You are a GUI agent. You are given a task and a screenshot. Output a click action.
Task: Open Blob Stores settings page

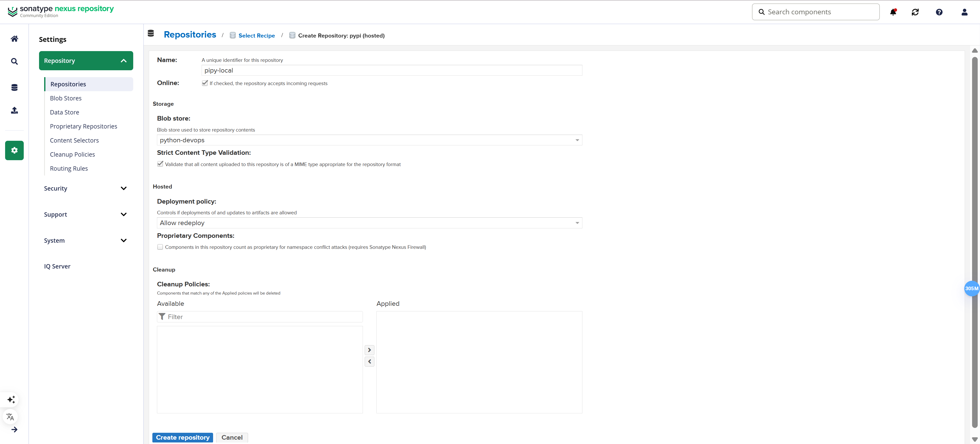(66, 98)
